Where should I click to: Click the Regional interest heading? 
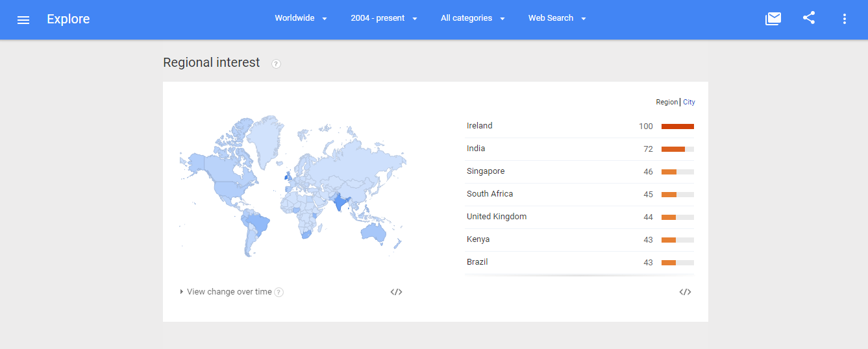pos(212,63)
